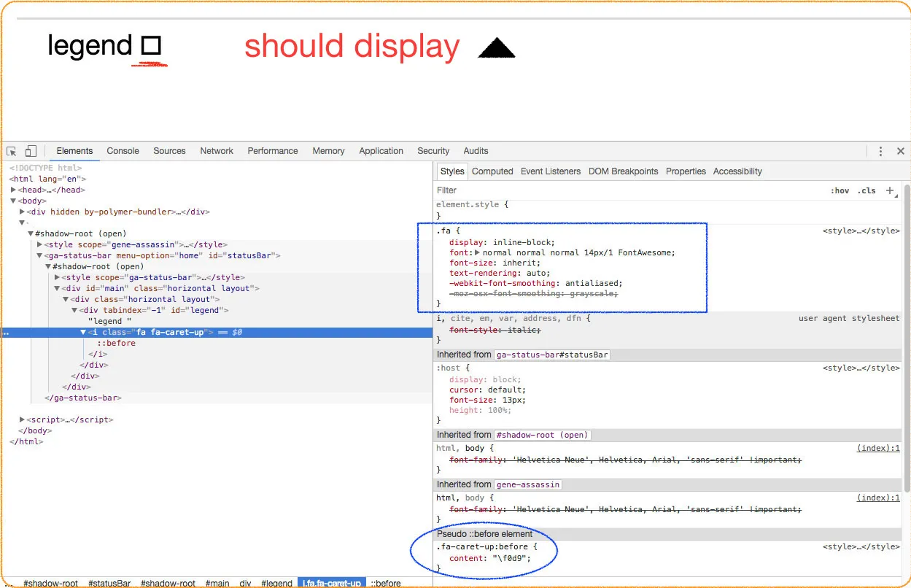
Task: Click #shadow-root (open) inherited-from link
Action: pos(542,435)
